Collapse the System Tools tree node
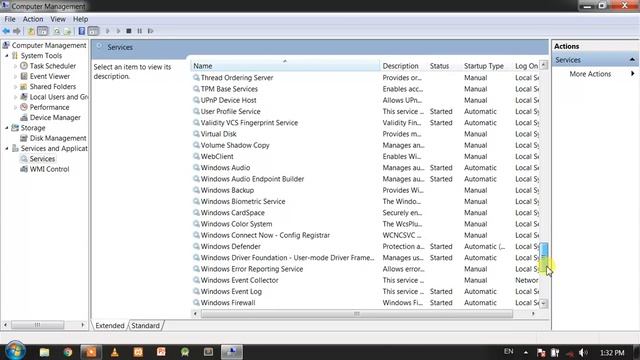640x360 pixels. (7, 56)
